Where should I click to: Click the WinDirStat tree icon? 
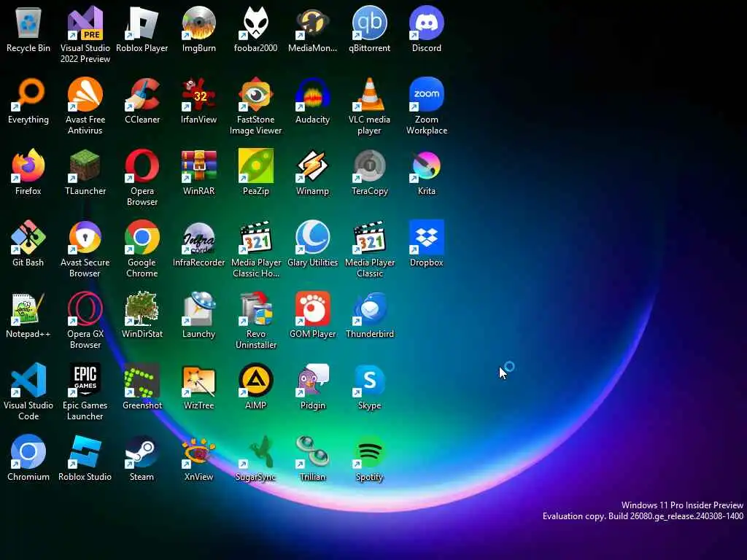(142, 308)
